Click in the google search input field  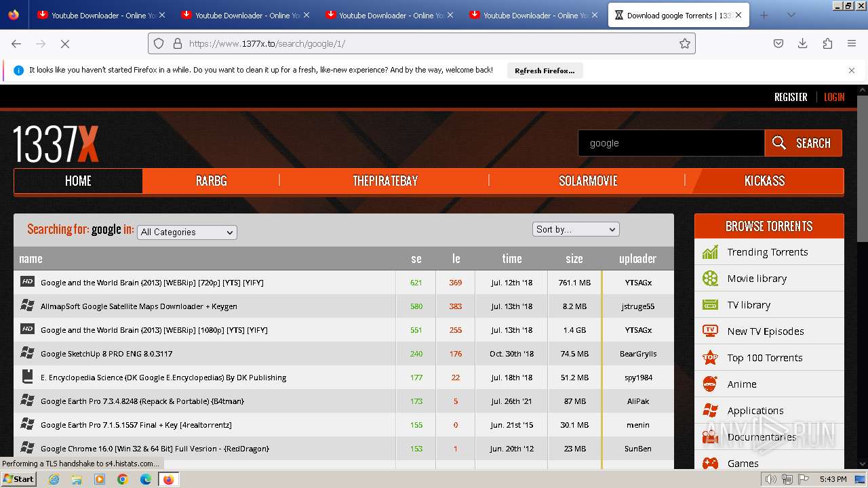[671, 143]
